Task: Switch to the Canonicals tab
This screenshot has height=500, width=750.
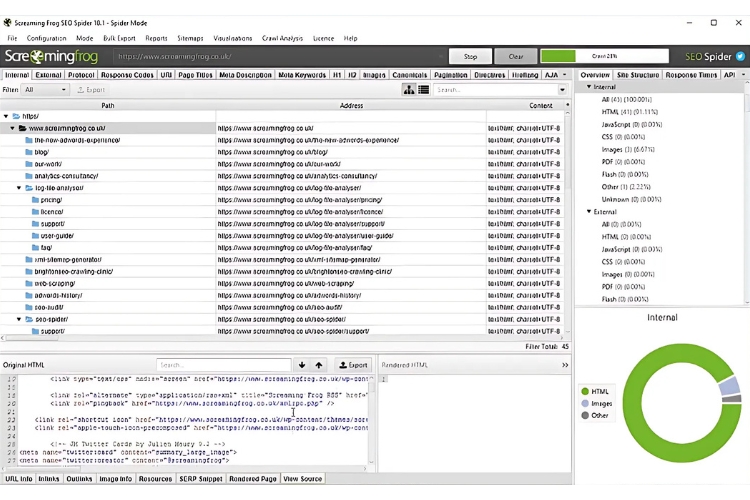Action: point(409,75)
